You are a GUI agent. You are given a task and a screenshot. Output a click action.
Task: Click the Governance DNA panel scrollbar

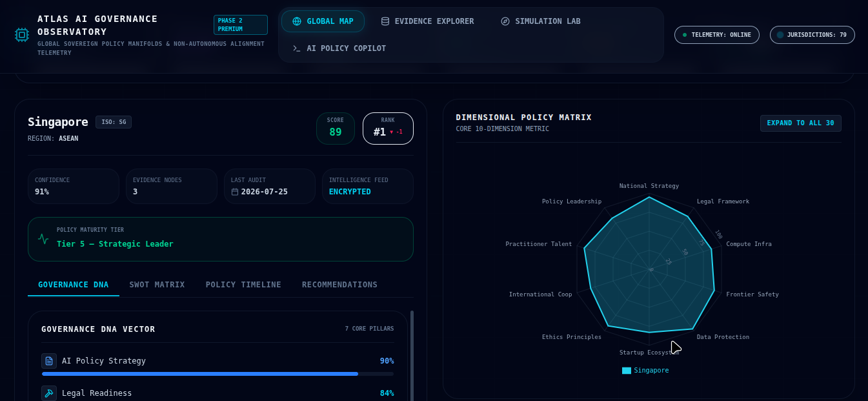click(x=412, y=356)
